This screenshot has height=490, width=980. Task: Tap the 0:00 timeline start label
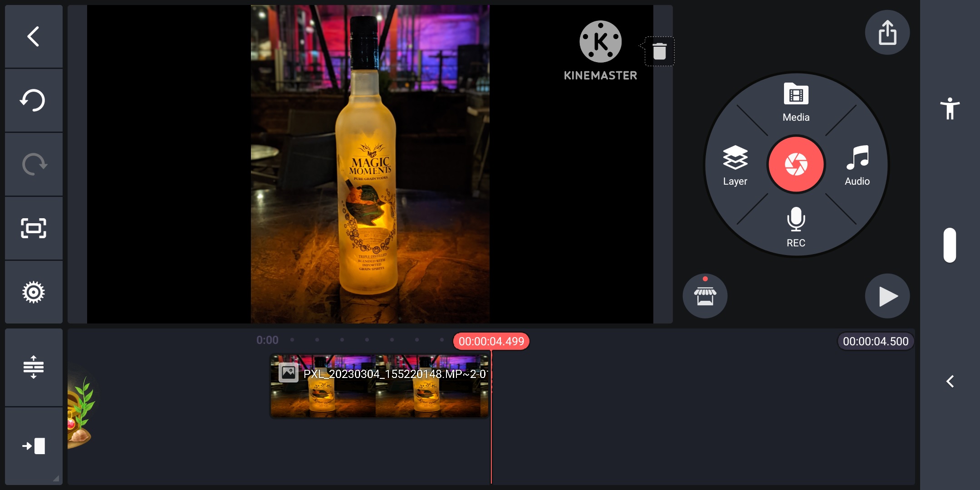point(267,340)
